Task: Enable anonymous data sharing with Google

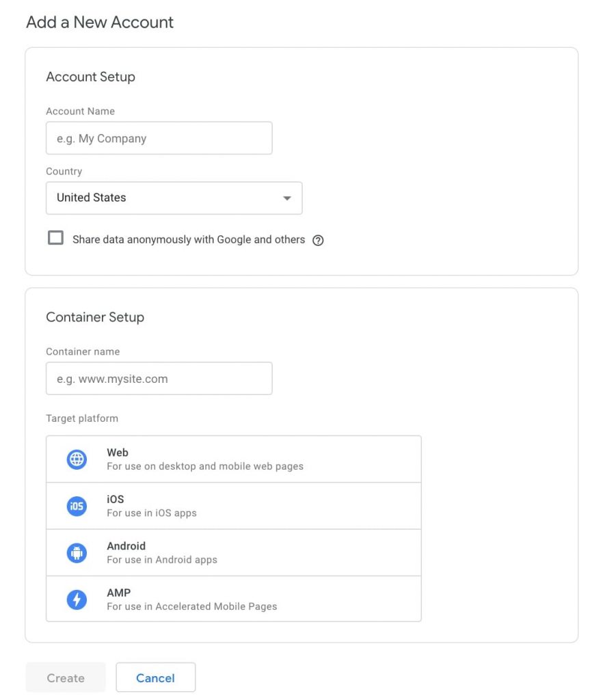Action: [55, 238]
